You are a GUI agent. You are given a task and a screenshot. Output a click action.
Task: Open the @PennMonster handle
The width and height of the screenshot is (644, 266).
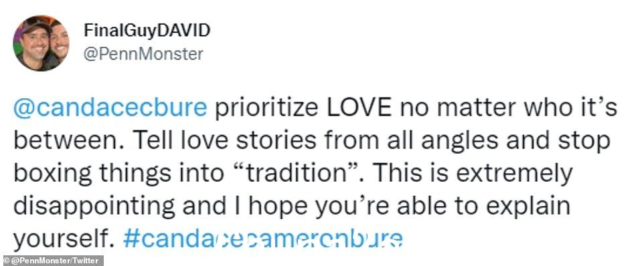pyautogui.click(x=143, y=54)
